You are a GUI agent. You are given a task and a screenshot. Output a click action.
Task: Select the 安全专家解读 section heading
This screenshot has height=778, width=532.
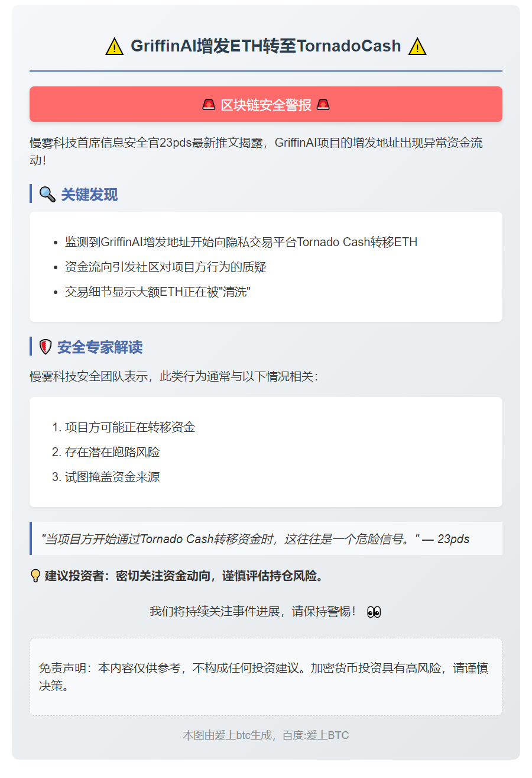[100, 347]
